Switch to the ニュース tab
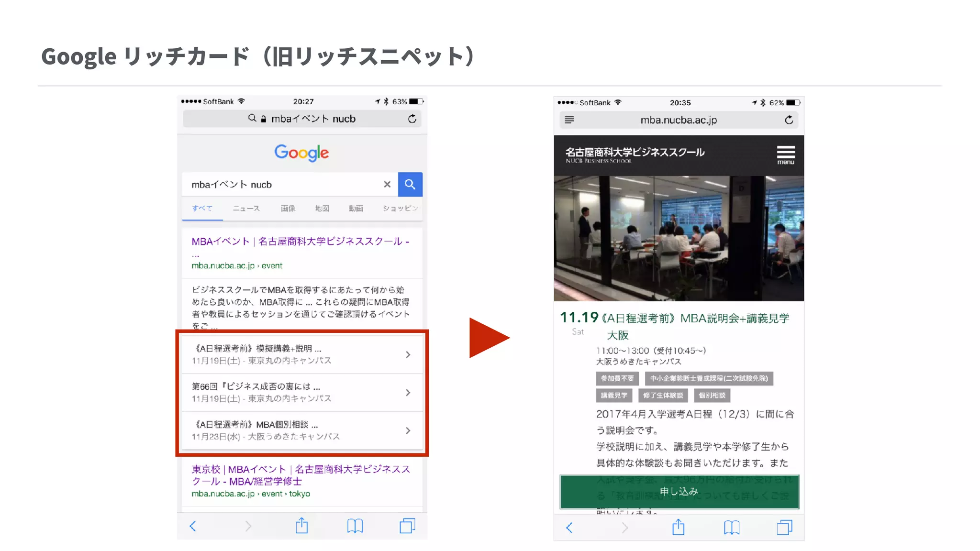This screenshot has width=980, height=551. coord(246,209)
